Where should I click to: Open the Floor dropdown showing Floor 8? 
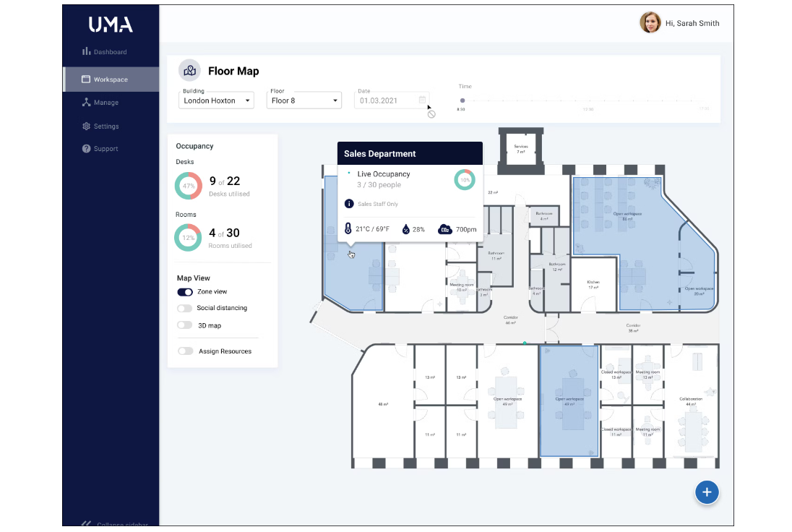tap(304, 100)
